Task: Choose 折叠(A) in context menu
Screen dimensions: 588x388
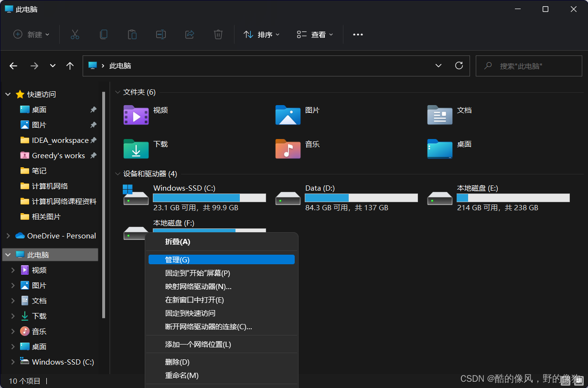Action: coord(222,242)
